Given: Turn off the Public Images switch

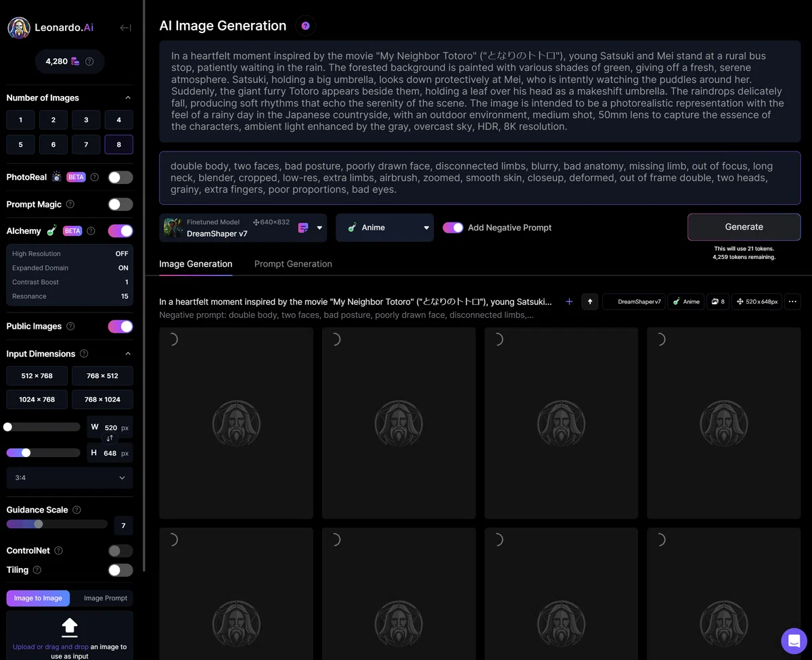Looking at the screenshot, I should tap(120, 327).
